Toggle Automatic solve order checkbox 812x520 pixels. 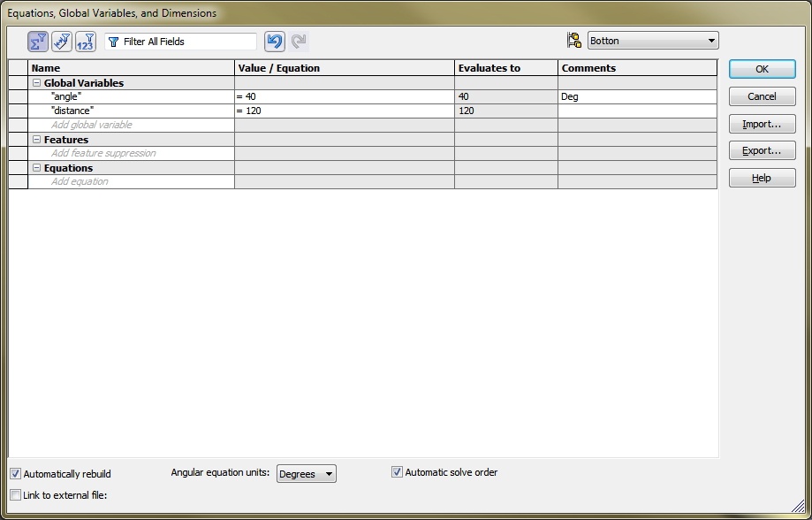click(397, 471)
